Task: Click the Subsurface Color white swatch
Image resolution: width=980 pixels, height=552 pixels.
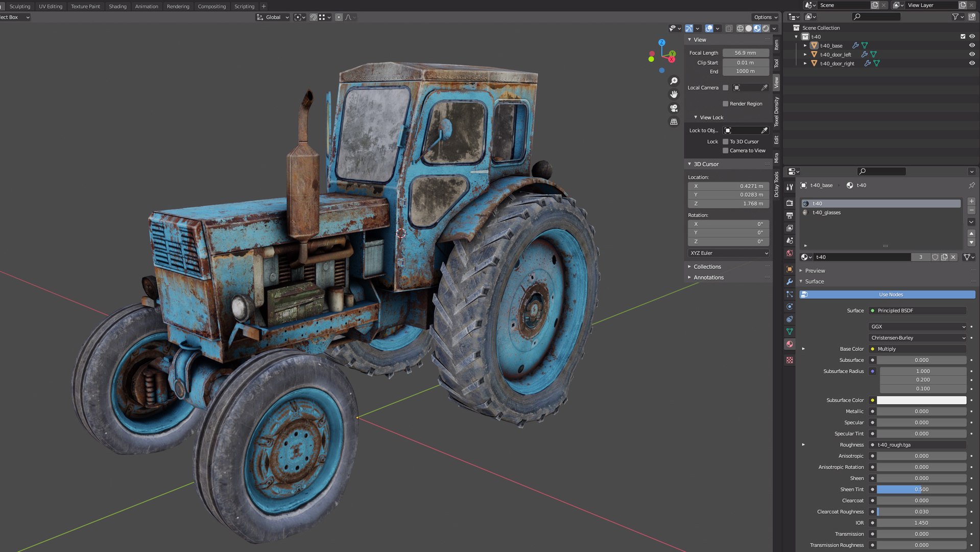Action: point(921,400)
